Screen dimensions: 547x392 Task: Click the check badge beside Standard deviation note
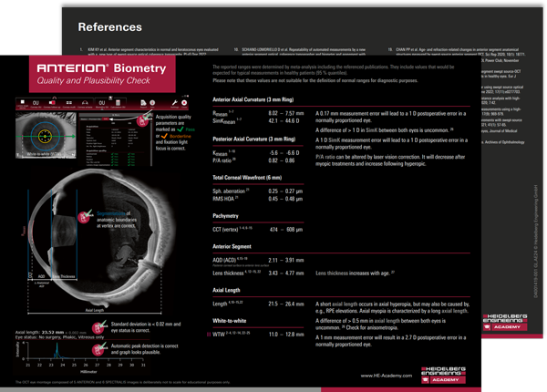click(99, 327)
